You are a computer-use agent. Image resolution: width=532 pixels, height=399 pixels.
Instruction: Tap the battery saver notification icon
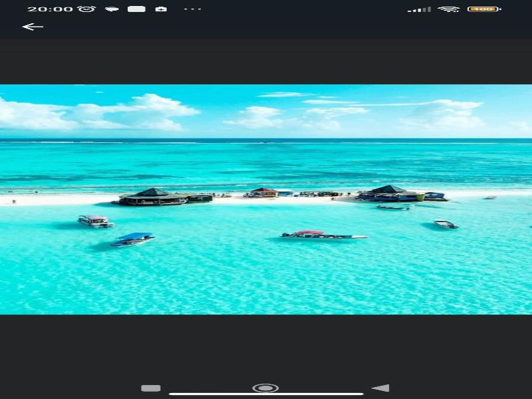click(161, 9)
